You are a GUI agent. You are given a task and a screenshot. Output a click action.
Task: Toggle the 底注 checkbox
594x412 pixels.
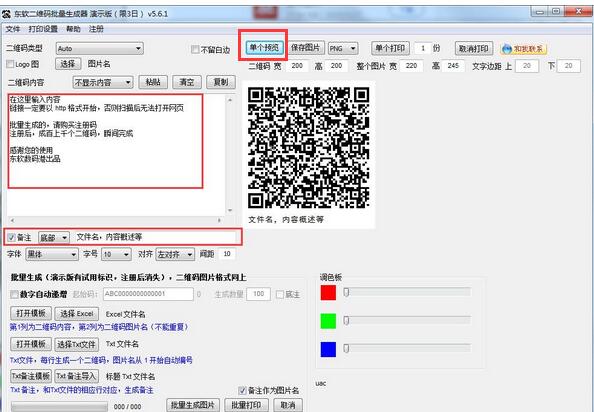[280, 295]
